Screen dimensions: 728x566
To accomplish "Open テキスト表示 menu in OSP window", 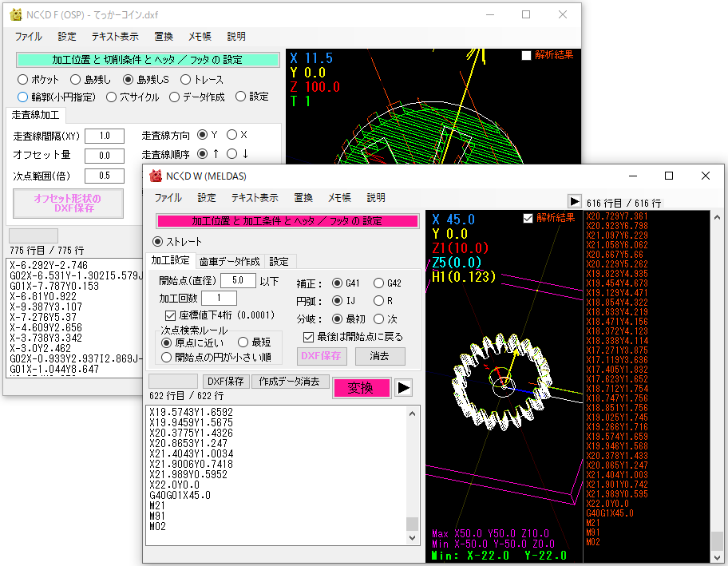I will 115,36.
